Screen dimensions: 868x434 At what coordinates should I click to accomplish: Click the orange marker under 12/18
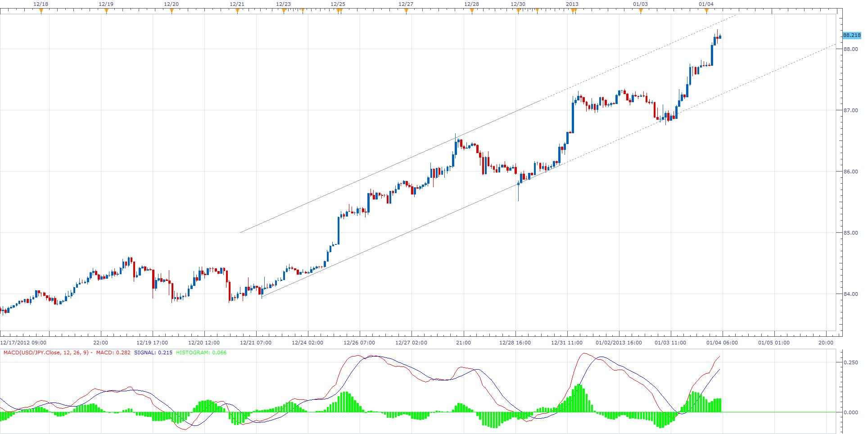pos(41,11)
